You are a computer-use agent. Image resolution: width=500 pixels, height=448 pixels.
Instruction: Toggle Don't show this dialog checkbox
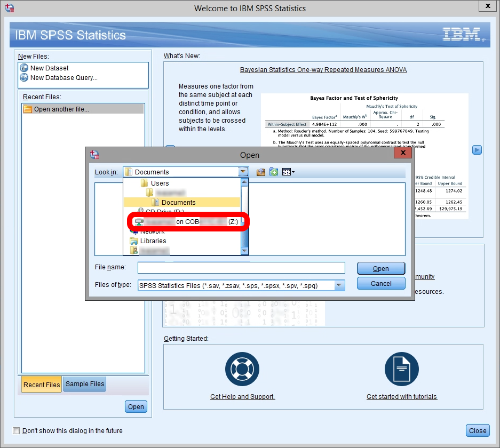click(16, 431)
